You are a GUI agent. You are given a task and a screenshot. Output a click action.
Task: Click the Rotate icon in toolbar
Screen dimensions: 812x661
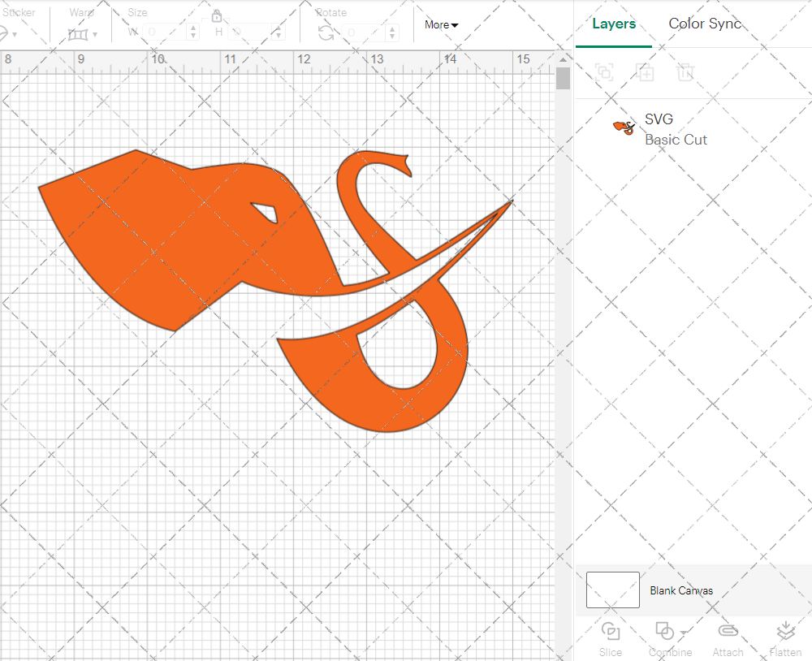point(326,32)
